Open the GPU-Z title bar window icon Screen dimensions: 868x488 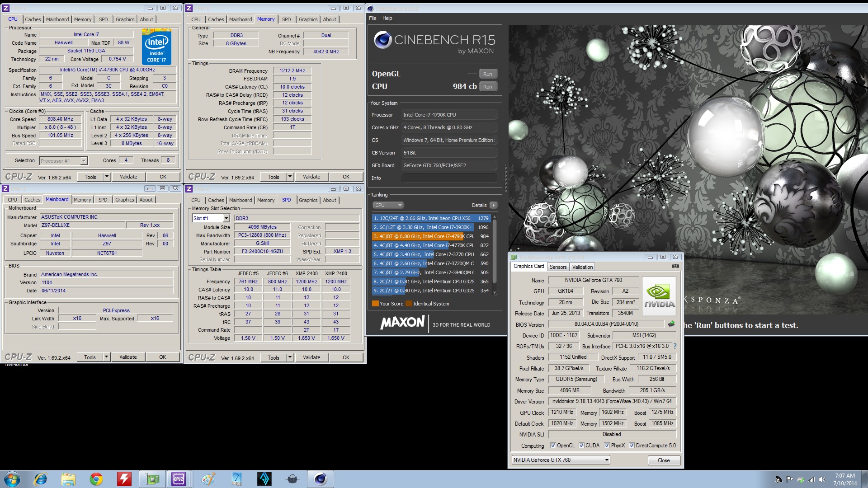coord(514,257)
